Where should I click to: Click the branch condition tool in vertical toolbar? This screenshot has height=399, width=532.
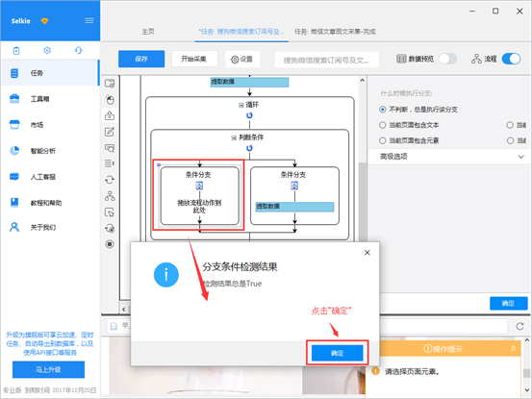[110, 195]
